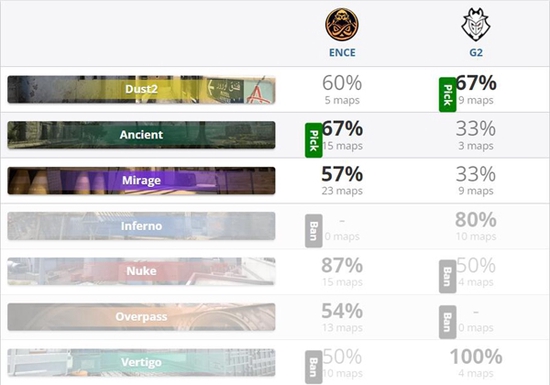
Task: Click ENCE's Ban badge on Inferno
Action: point(314,231)
